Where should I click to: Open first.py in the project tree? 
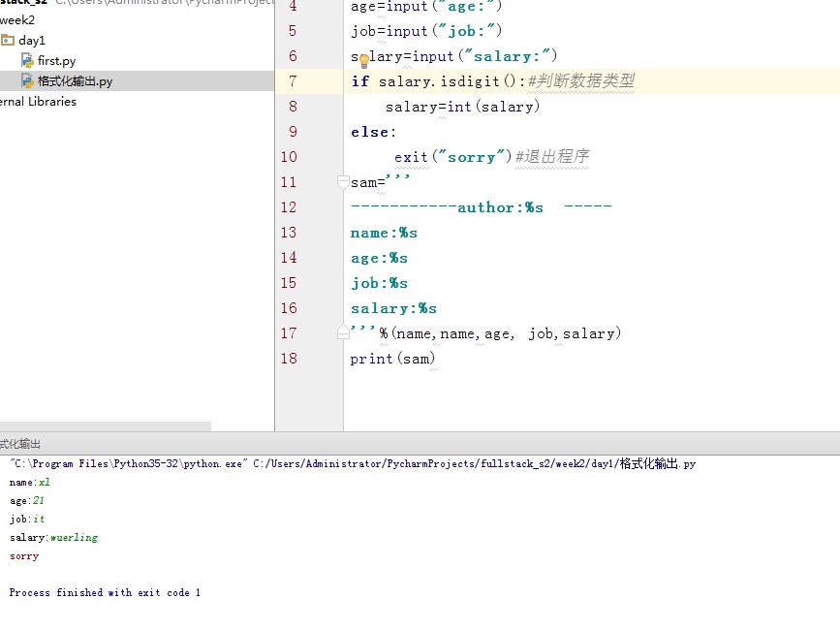[x=56, y=60]
